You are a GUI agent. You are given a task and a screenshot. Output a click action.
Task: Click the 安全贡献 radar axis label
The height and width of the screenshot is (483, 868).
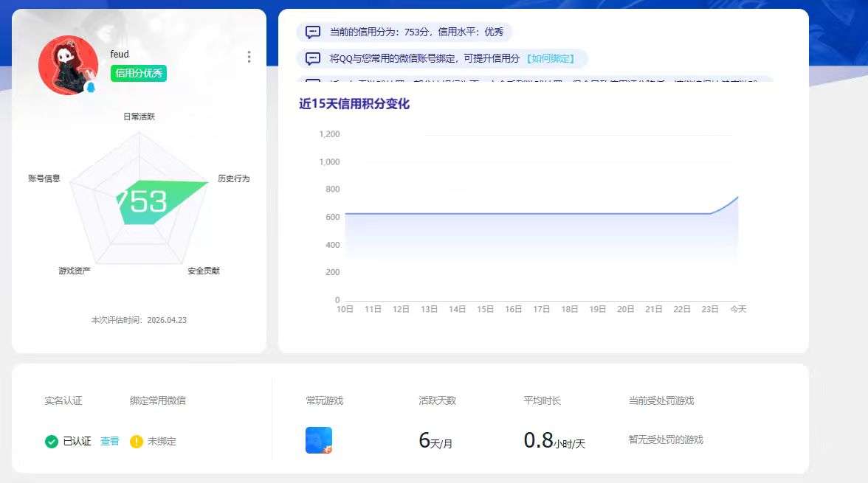click(x=204, y=271)
